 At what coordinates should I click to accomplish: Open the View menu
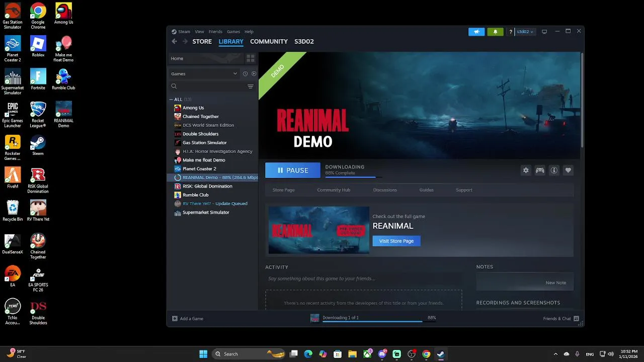[x=199, y=32]
